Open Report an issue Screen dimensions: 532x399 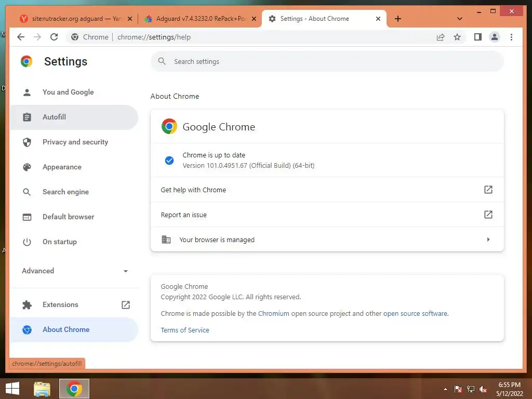pos(327,215)
